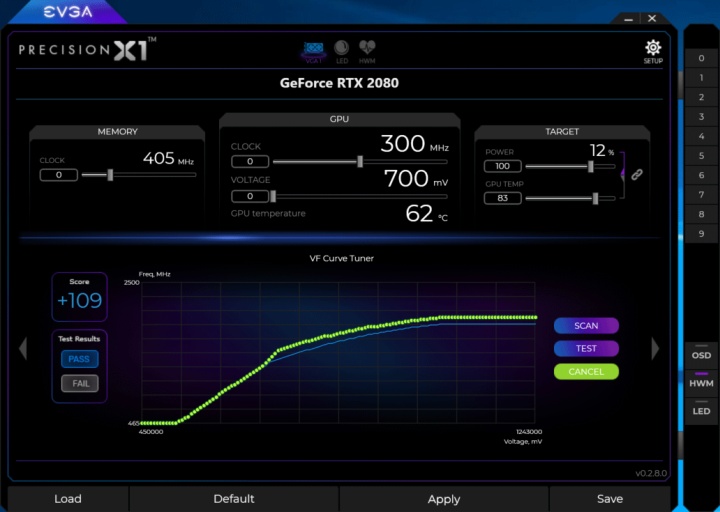The height and width of the screenshot is (512, 720).
Task: Click the v0.2.8.0 version label
Action: point(651,473)
